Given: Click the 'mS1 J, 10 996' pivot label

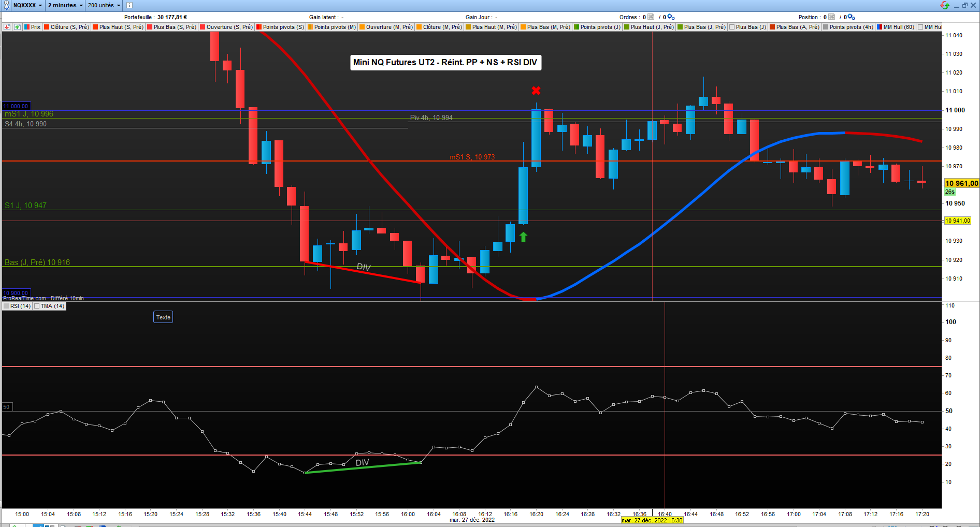Looking at the screenshot, I should tap(29, 114).
